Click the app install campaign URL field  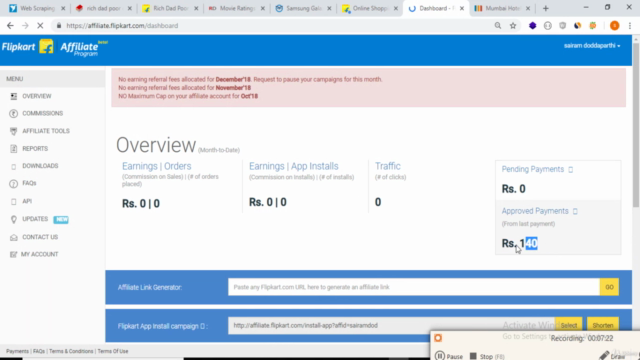pyautogui.click(x=391, y=325)
